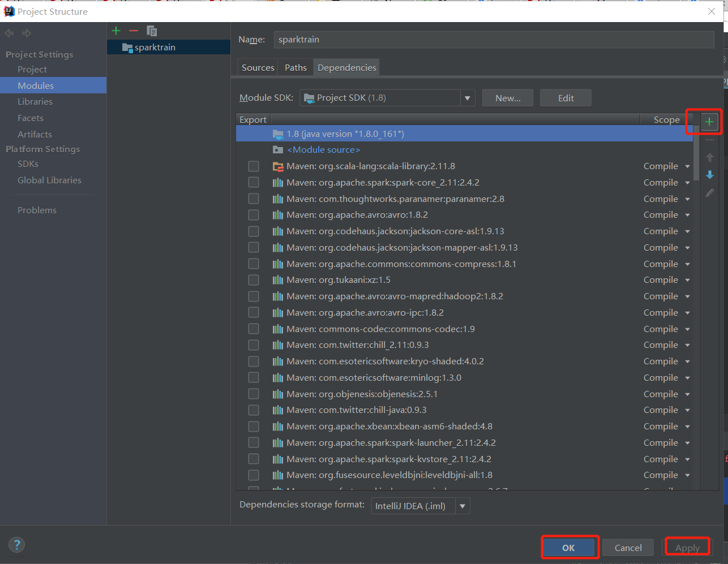Click the green plus to add a dependency

pos(708,121)
